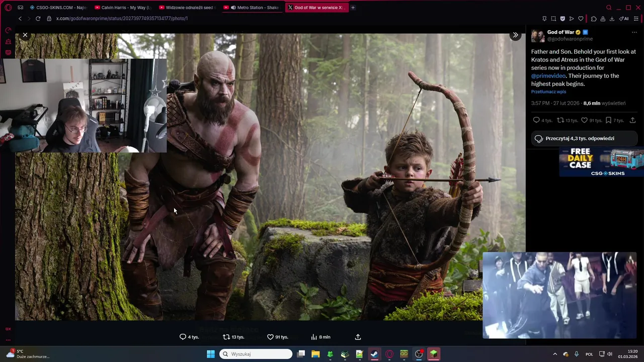Collapse the tweet sidebar with double-chevron icon
Viewport: 644px width, 362px height.
515,35
